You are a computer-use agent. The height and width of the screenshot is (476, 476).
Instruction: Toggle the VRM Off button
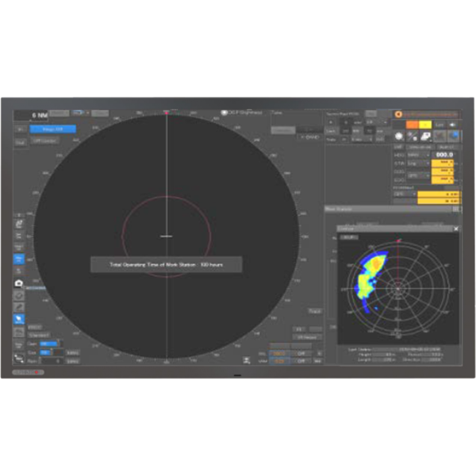(x=301, y=361)
